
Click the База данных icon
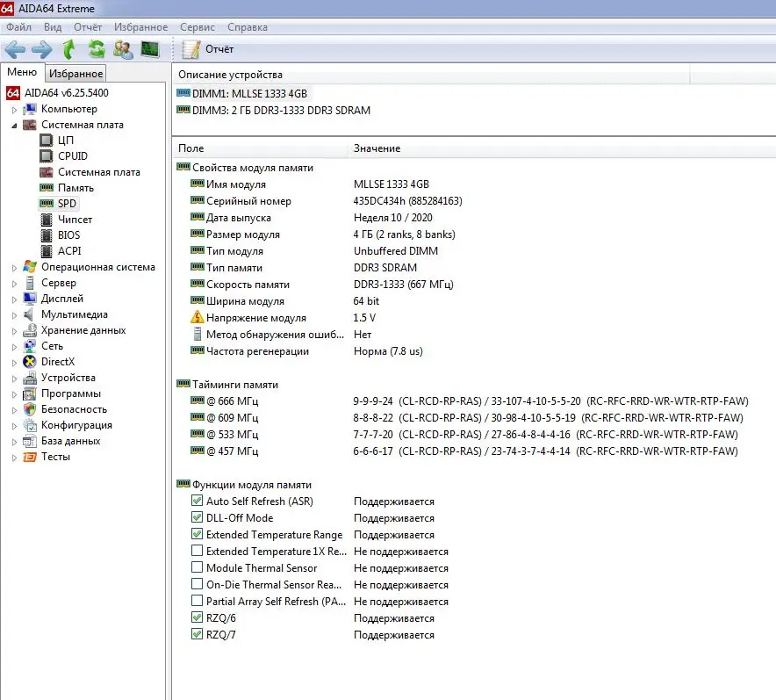coord(30,441)
